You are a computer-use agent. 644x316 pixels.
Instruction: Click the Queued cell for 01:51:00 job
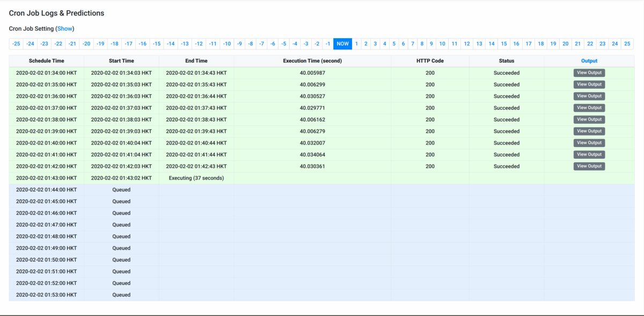coord(121,271)
